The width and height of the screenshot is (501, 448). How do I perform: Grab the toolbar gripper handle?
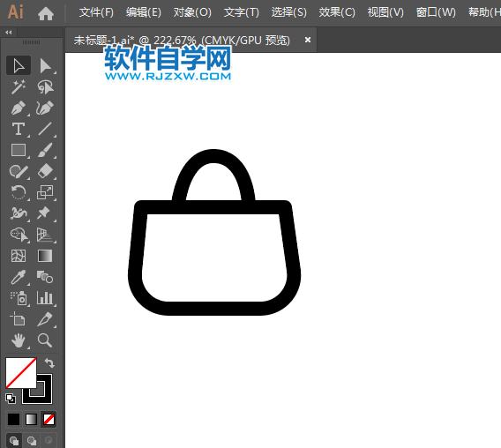tap(31, 42)
